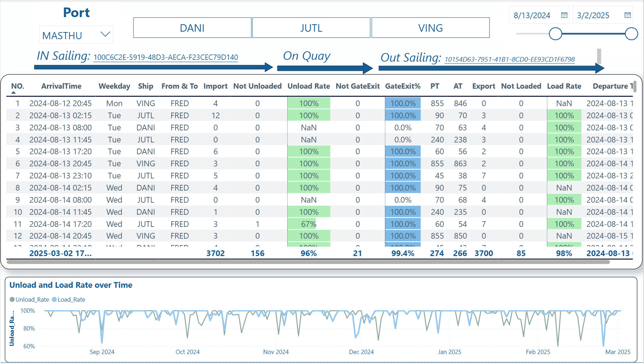Viewport: 644px width, 364px height.
Task: Open the Out Sailing ID link
Action: pos(509,59)
